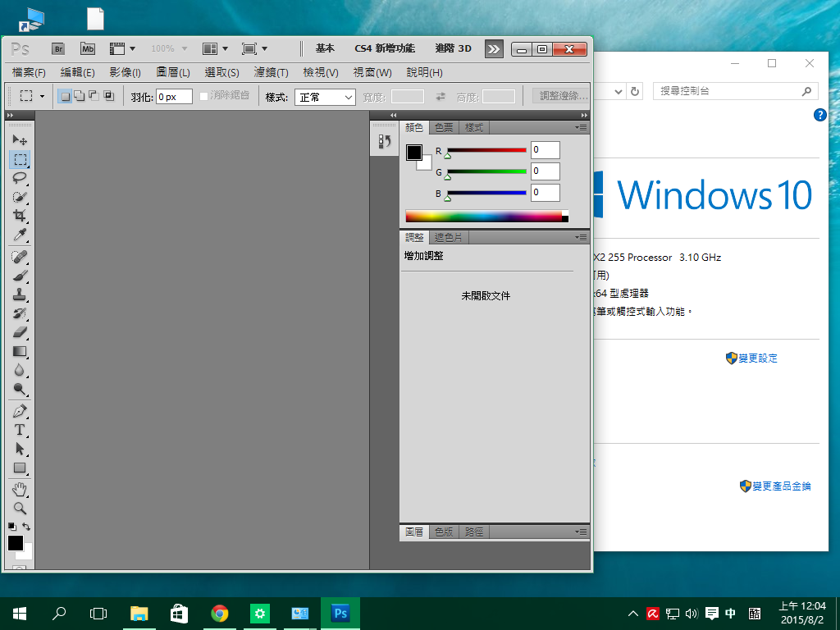Viewport: 840px width, 630px height.
Task: Select the Crop tool
Action: (x=20, y=216)
